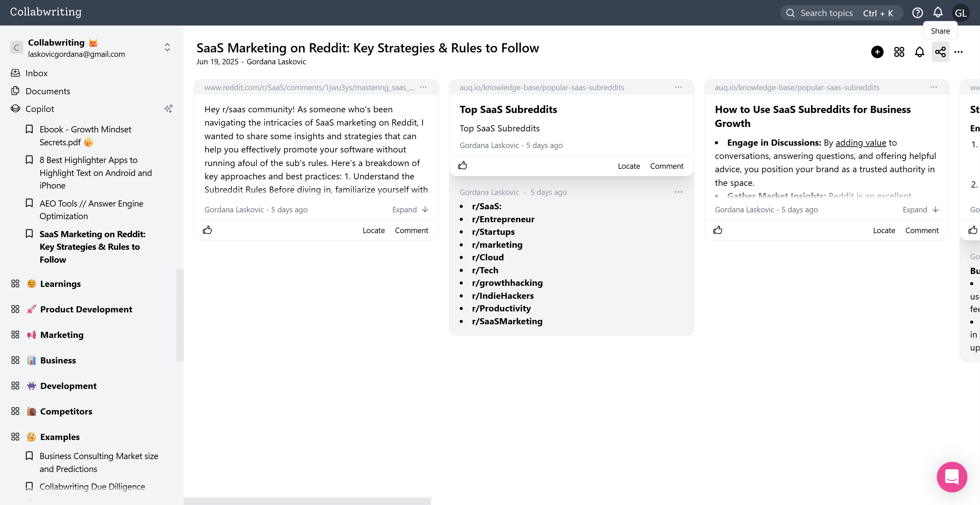Open Ebook - Growth Mindset Secrets.pdf topic
980x505 pixels.
point(86,135)
